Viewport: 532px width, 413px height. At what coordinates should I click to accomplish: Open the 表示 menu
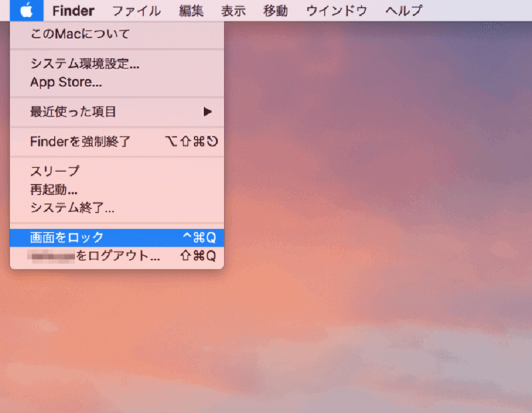233,11
